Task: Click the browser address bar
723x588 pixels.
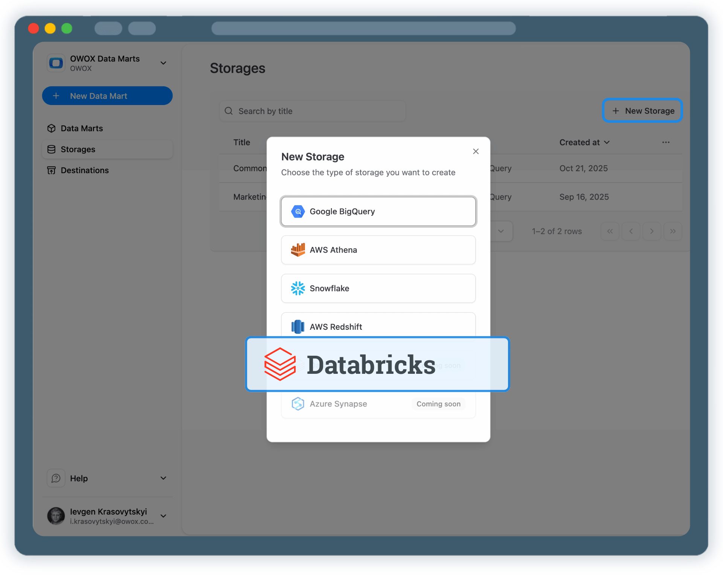Action: [x=363, y=28]
